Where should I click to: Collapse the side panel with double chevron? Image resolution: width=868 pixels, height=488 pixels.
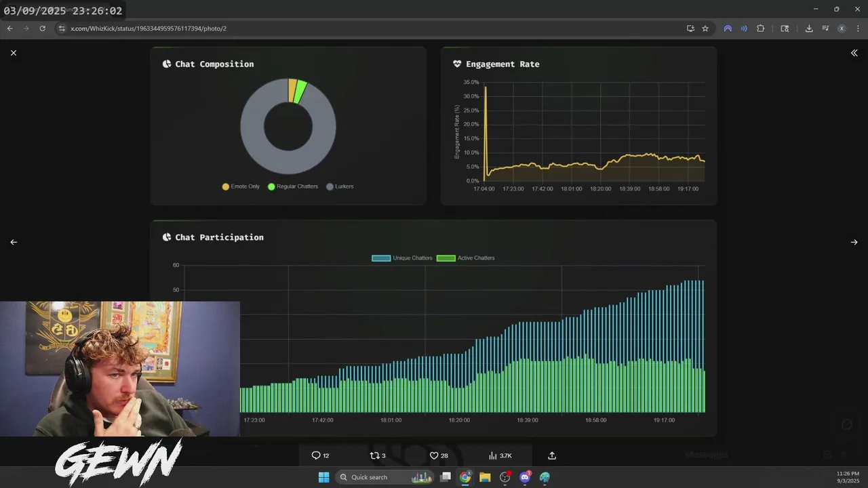point(854,53)
